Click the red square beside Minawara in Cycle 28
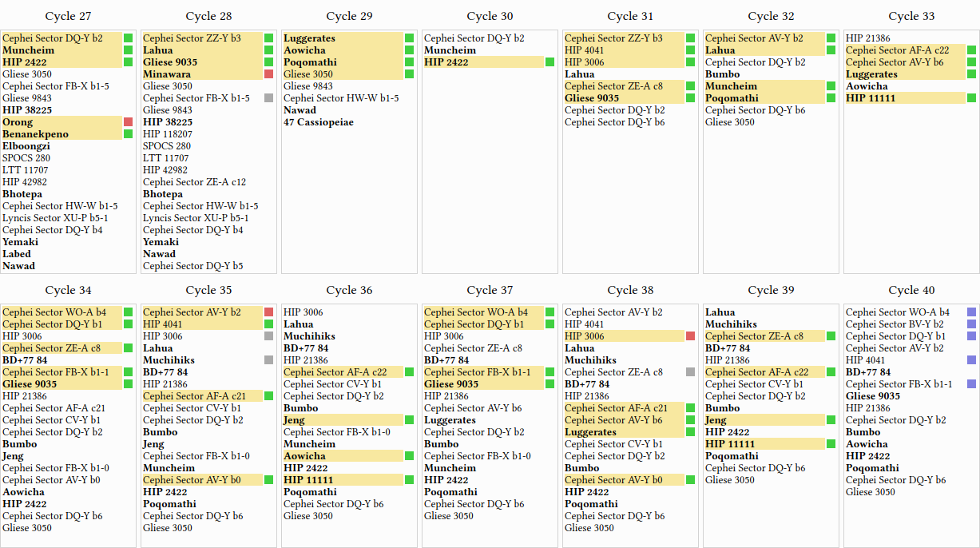980x548 pixels. pyautogui.click(x=268, y=74)
